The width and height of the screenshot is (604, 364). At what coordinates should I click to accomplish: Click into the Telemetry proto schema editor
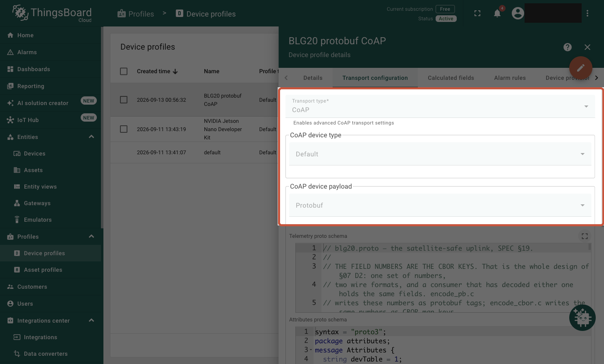click(x=443, y=278)
